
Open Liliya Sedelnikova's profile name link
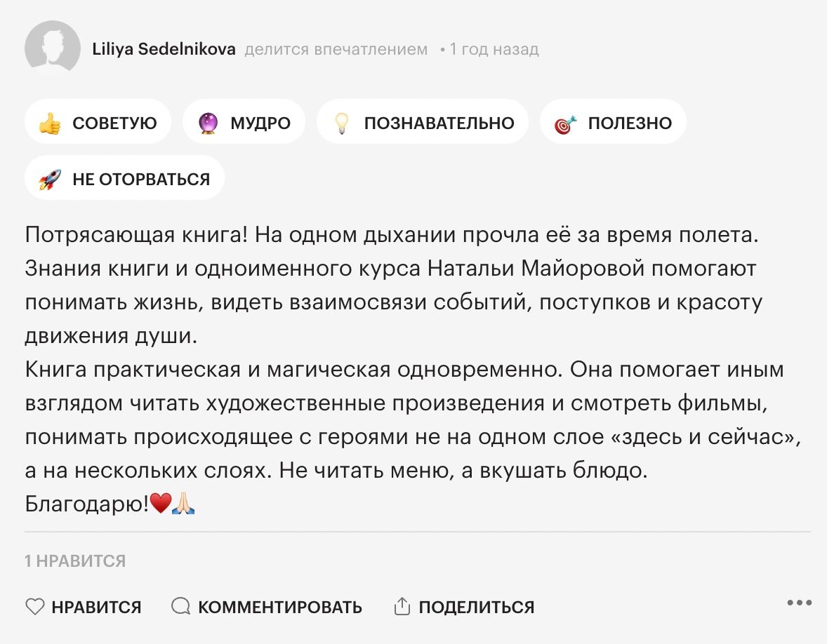(x=164, y=49)
